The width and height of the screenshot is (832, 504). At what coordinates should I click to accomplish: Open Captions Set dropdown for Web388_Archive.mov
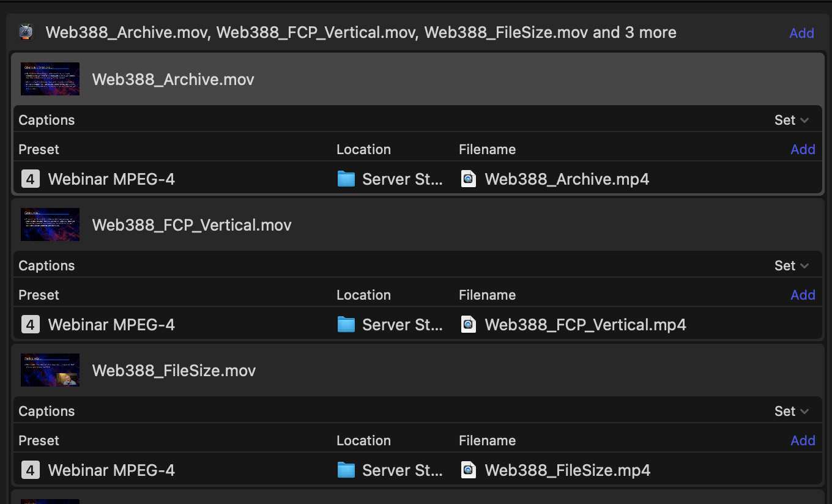(x=792, y=120)
